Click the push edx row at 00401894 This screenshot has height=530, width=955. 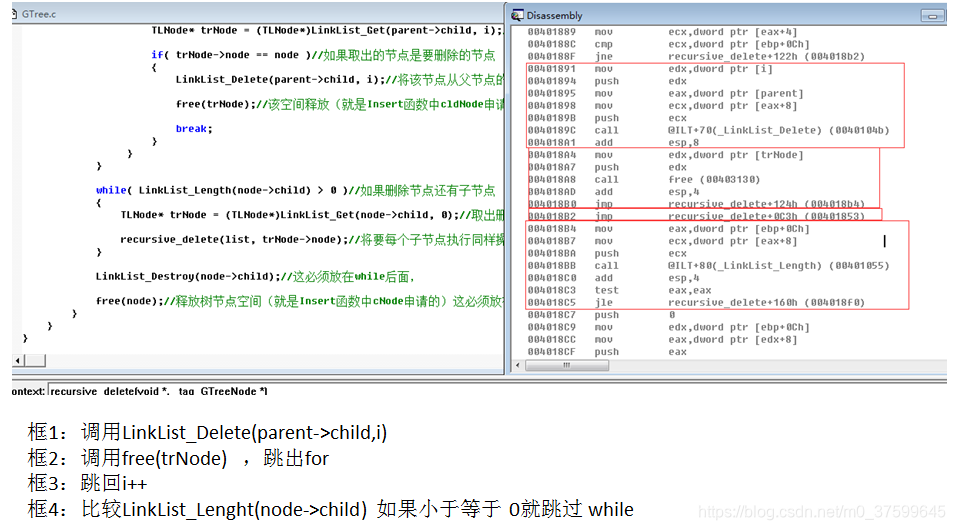pyautogui.click(x=607, y=81)
